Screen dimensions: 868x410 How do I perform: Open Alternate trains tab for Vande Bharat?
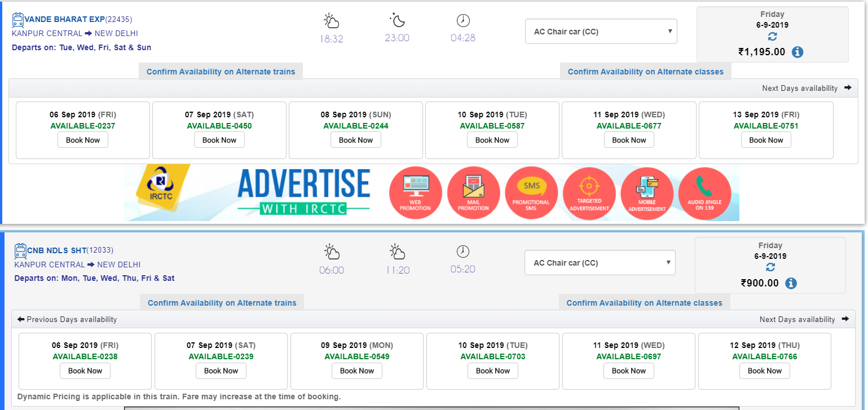(x=221, y=72)
